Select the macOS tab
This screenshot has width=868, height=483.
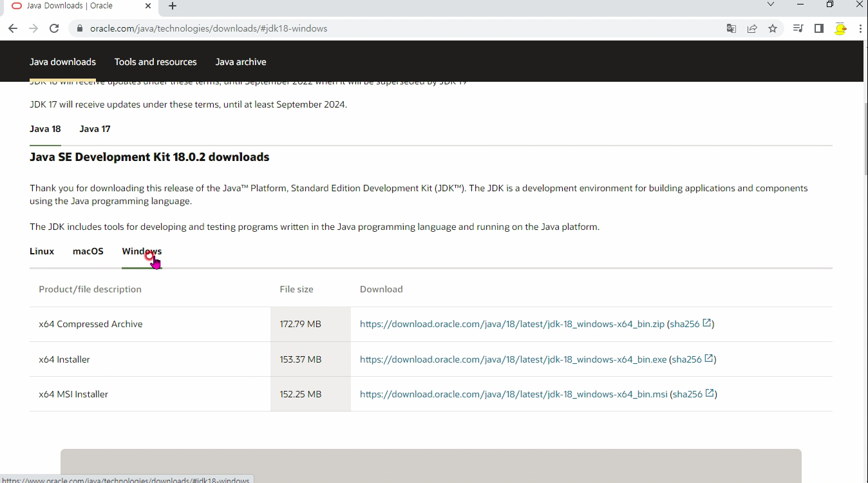pos(88,251)
